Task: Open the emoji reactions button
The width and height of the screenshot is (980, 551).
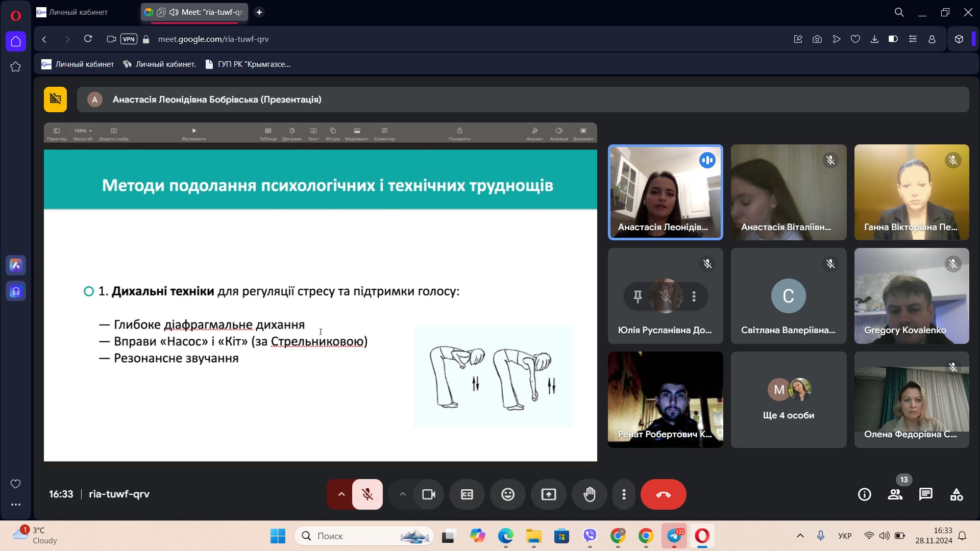Action: point(508,494)
